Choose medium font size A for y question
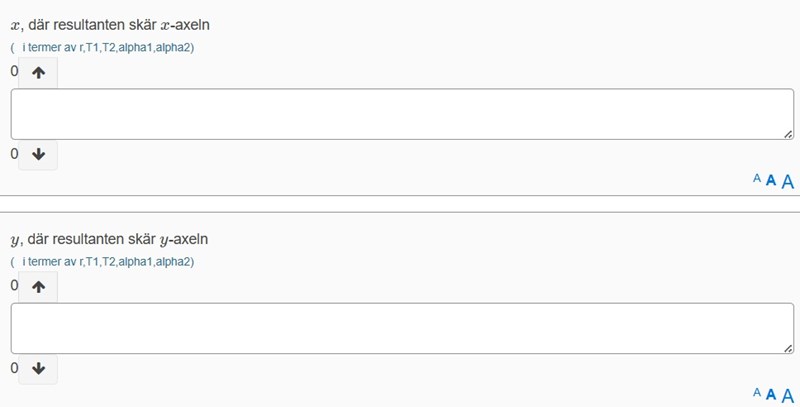Image resolution: width=800 pixels, height=407 pixels. click(x=771, y=394)
